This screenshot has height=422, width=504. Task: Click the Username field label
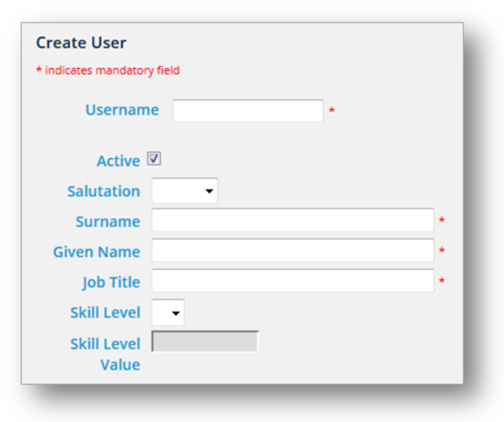[122, 110]
